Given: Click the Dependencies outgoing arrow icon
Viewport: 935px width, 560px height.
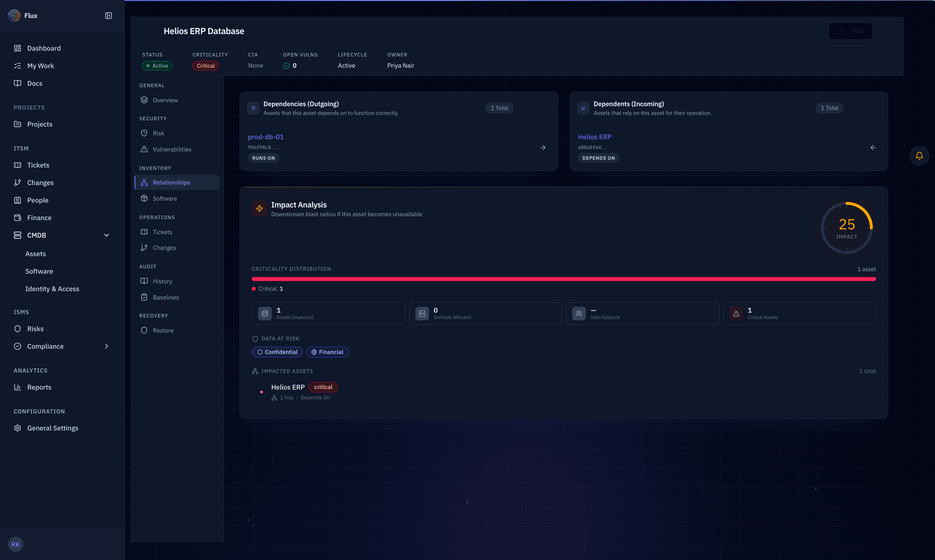Looking at the screenshot, I should coord(253,108).
